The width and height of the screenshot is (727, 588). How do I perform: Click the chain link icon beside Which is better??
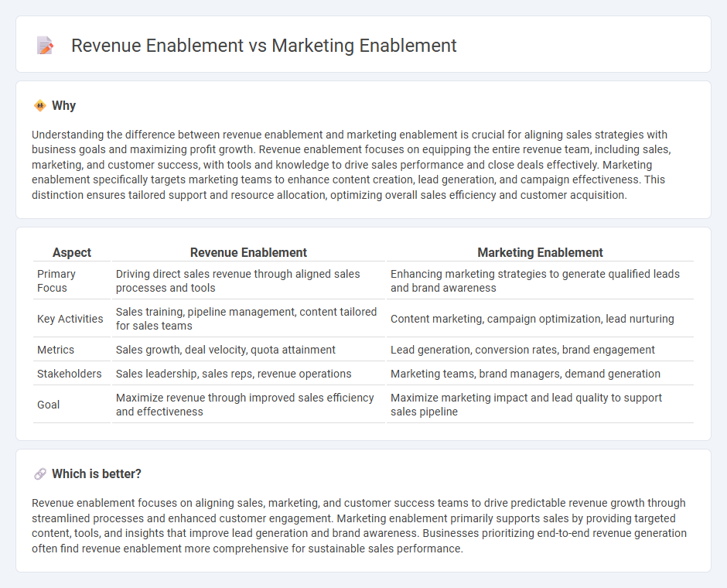tap(40, 474)
